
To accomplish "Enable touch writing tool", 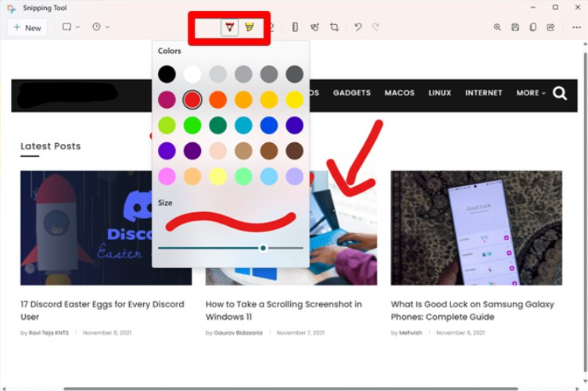I will tap(314, 27).
